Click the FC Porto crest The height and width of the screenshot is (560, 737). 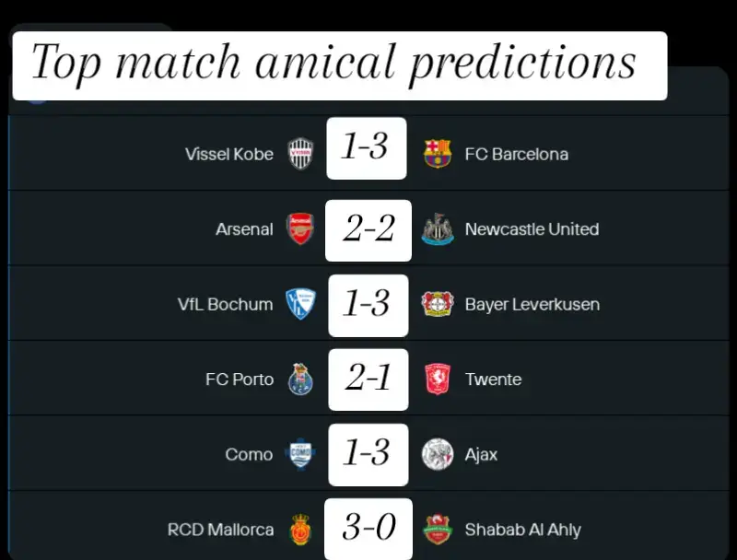[300, 379]
